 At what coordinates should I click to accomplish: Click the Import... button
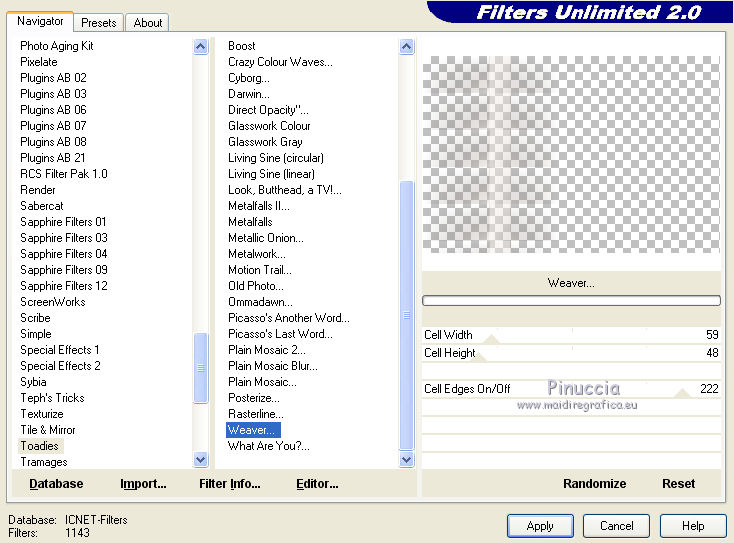pos(143,484)
